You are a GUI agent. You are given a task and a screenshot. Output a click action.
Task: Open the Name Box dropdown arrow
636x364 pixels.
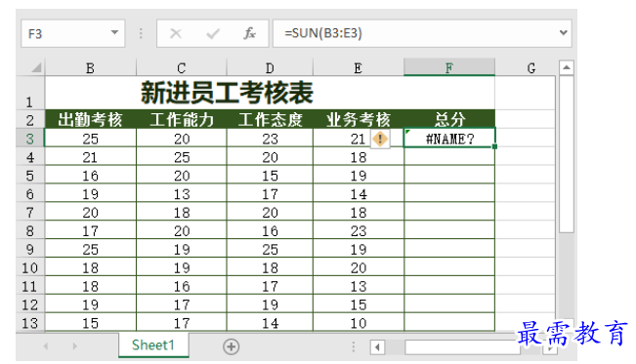(114, 32)
